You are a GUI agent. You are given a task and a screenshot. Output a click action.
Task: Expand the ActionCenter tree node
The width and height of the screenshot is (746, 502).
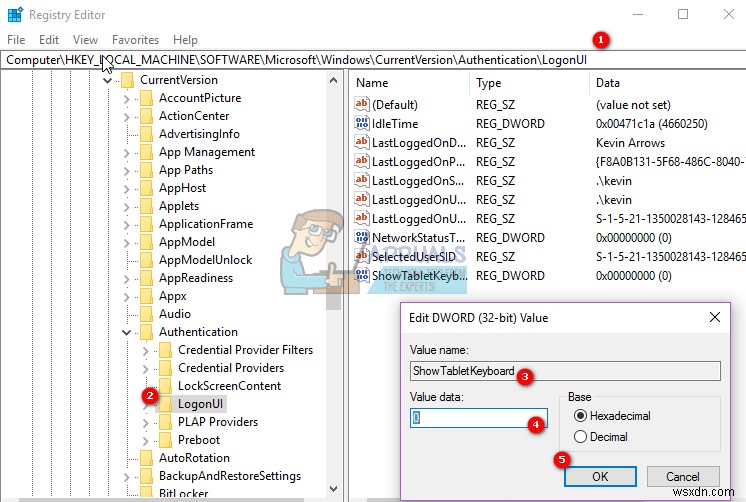(x=126, y=117)
